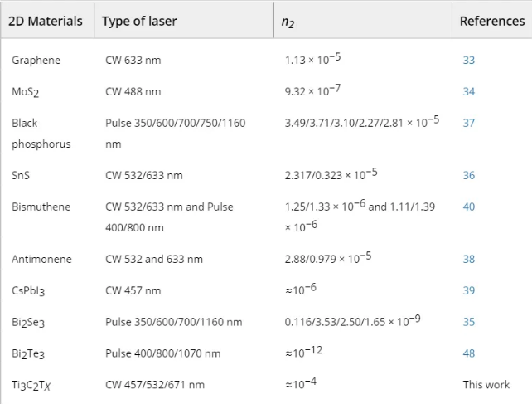The width and height of the screenshot is (532, 404).
Task: Open reference 40 for Bismuthene
Action: point(469,207)
